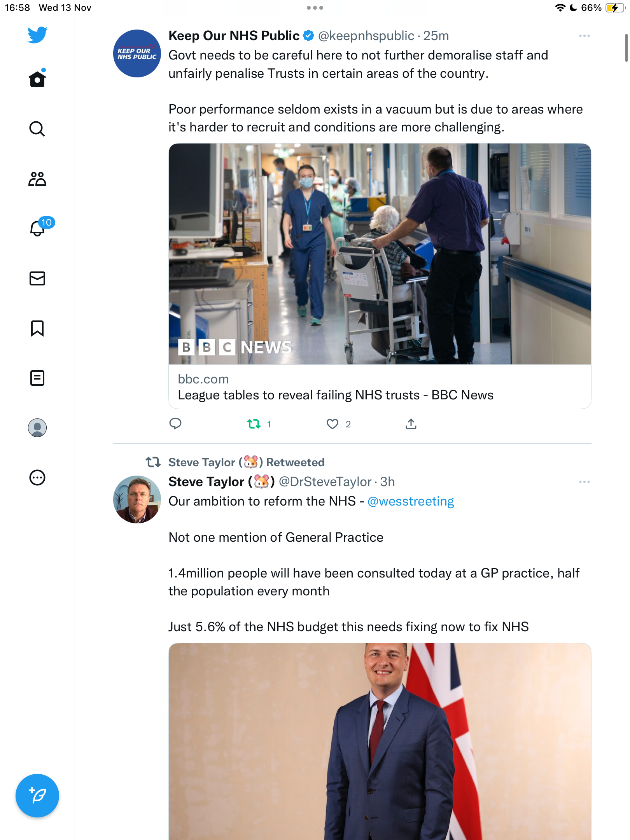Open options menu for Keep Our NHS Public tweet
630x840 pixels.
click(x=584, y=36)
